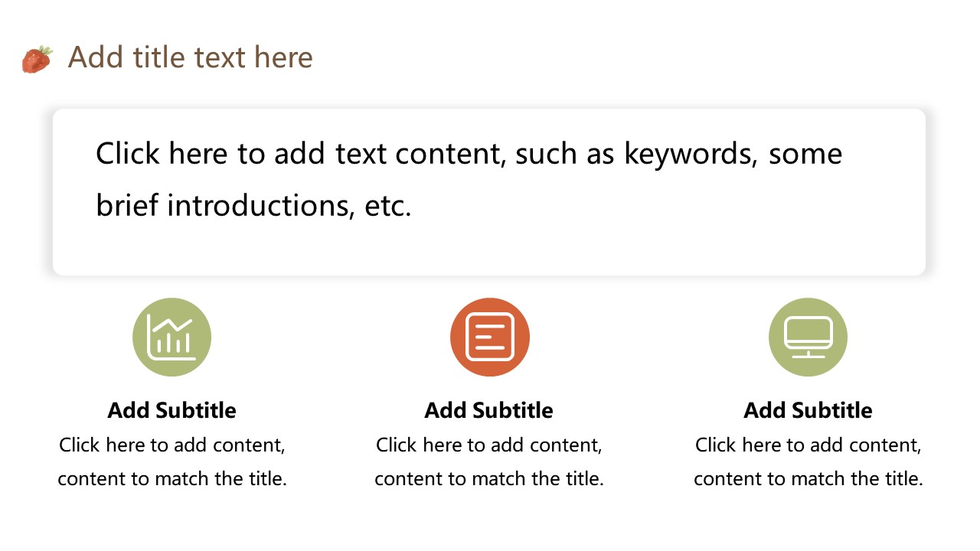Click right 'content to match the title.' line
The width and height of the screenshot is (980, 551).
[x=808, y=479]
